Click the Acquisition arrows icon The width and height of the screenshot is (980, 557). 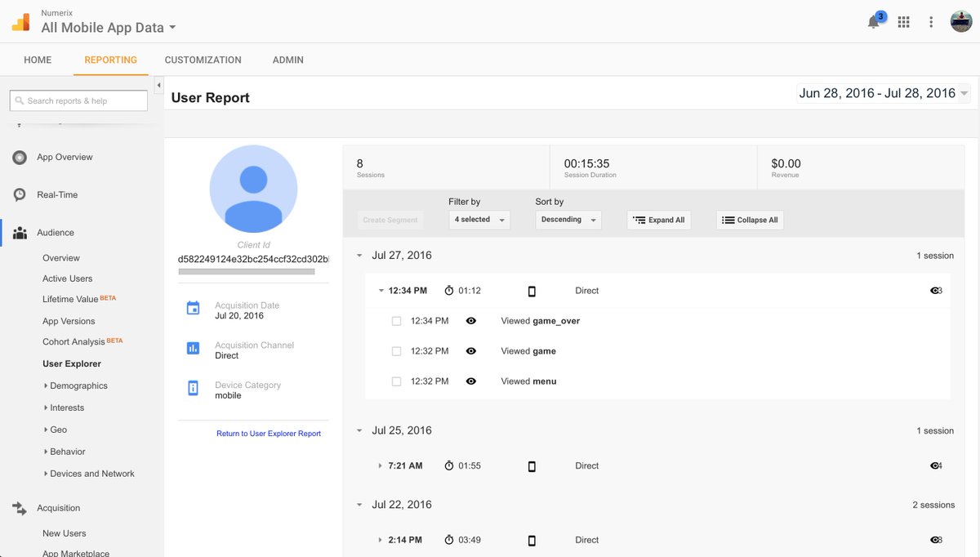click(20, 508)
